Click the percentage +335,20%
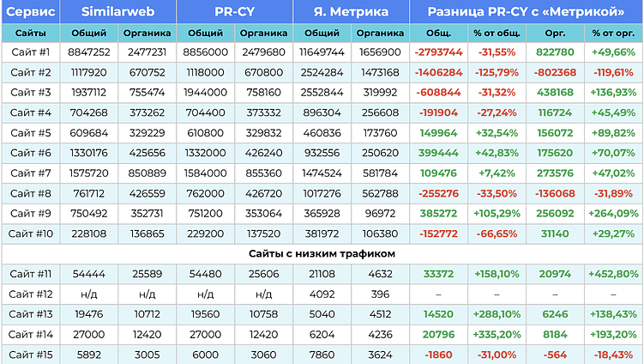644x364 pixels. (x=497, y=335)
